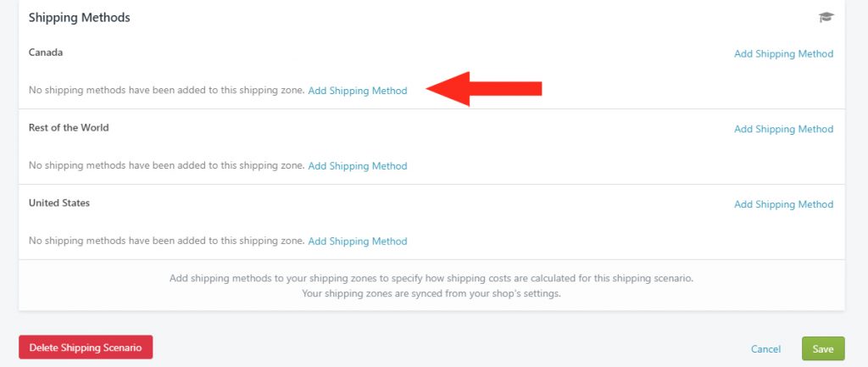Image resolution: width=868 pixels, height=367 pixels.
Task: Click the green Save button
Action: pyautogui.click(x=823, y=348)
